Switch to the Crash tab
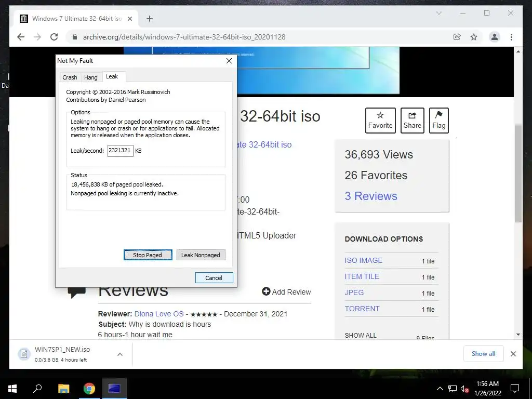The width and height of the screenshot is (532, 399). click(x=70, y=77)
